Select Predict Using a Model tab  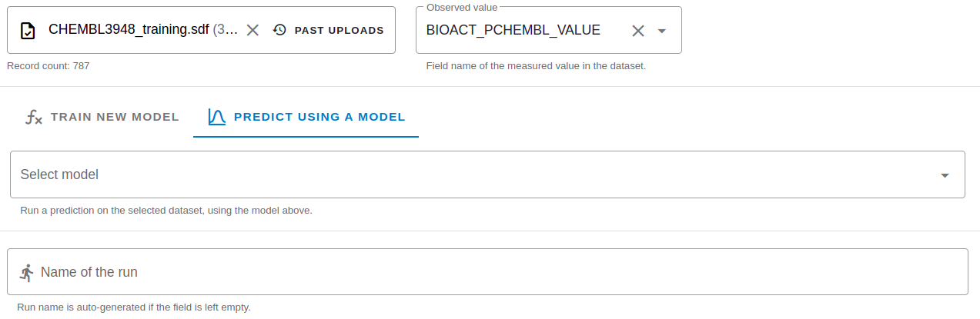319,118
